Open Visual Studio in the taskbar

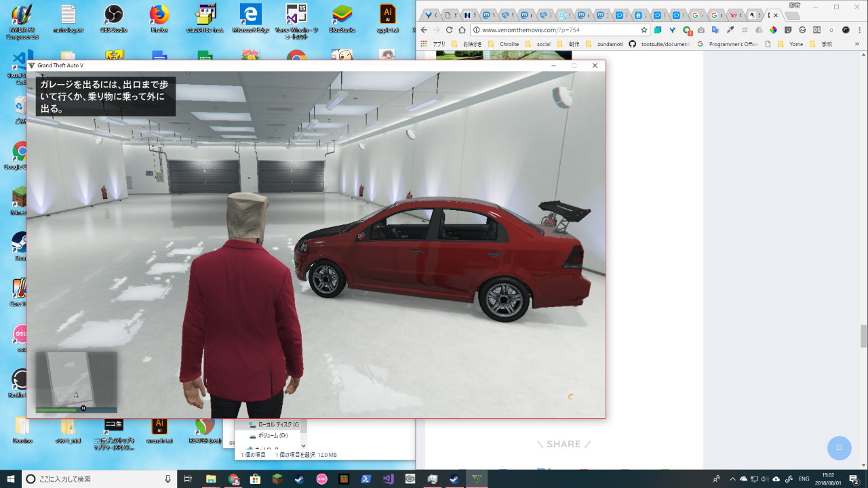(x=388, y=479)
